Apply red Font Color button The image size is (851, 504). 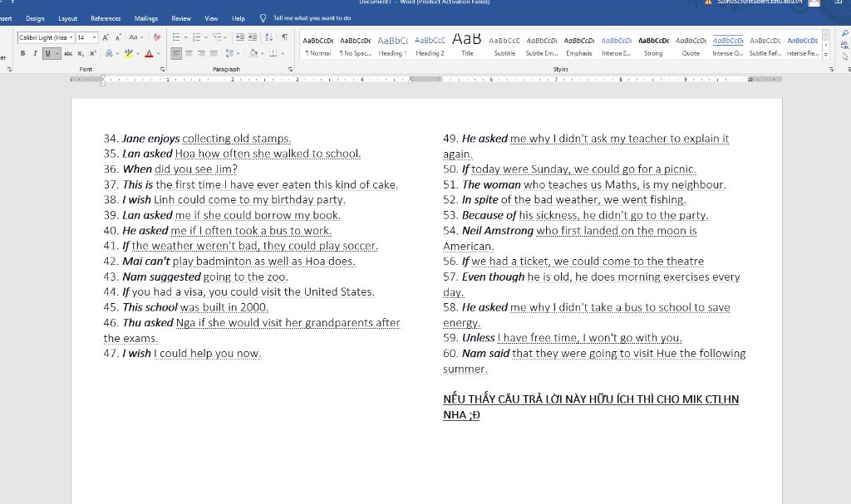[x=149, y=53]
